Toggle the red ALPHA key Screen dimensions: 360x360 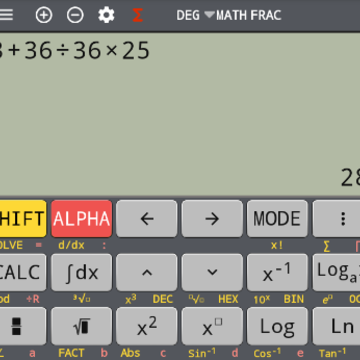(x=82, y=219)
